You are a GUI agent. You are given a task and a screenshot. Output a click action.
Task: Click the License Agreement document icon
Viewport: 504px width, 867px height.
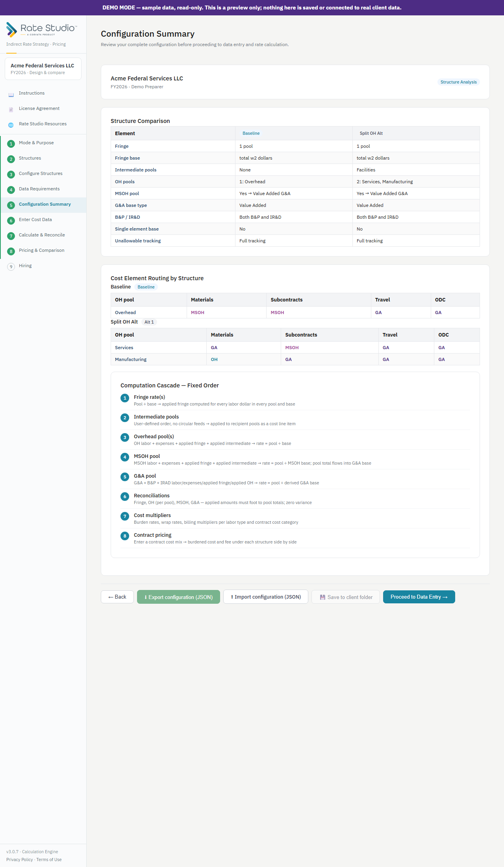click(11, 109)
